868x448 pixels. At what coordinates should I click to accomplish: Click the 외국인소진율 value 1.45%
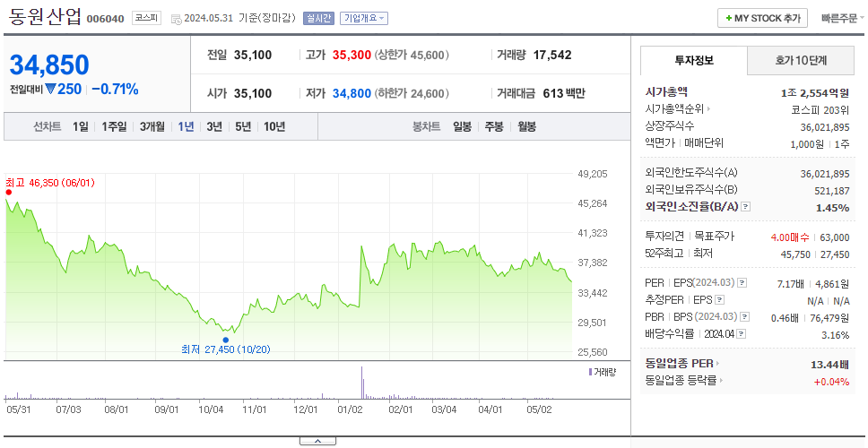click(x=832, y=208)
